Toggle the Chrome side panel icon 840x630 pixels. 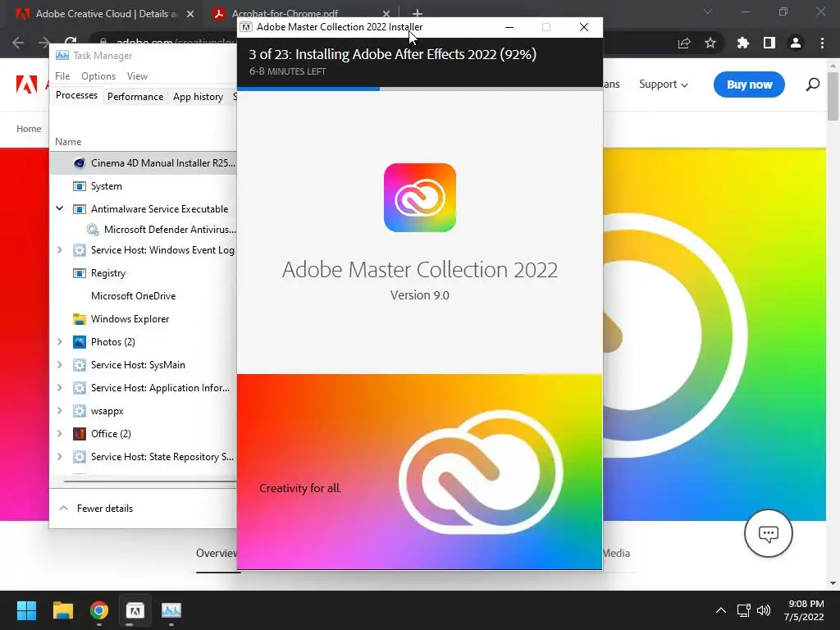coord(769,43)
